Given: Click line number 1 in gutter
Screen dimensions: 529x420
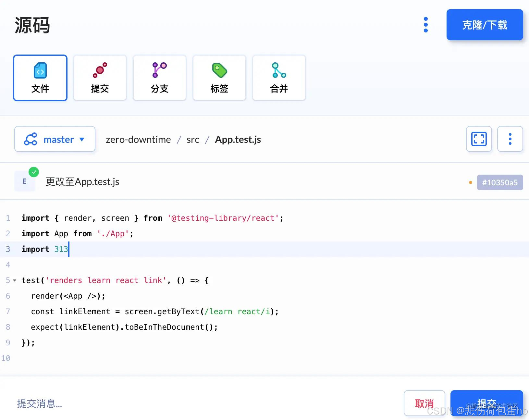Looking at the screenshot, I should pos(8,218).
